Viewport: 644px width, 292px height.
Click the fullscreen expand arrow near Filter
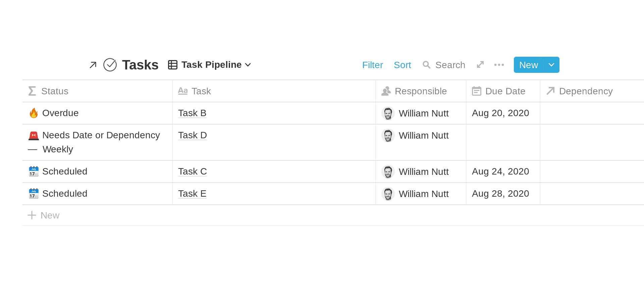tap(480, 64)
